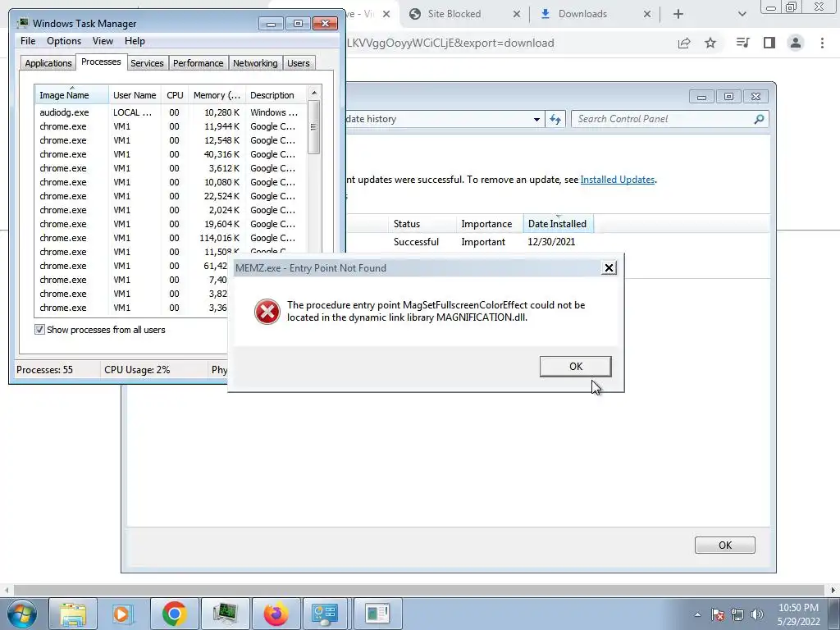Click the Chrome URL address text
This screenshot has height=630, width=840.
click(x=450, y=43)
